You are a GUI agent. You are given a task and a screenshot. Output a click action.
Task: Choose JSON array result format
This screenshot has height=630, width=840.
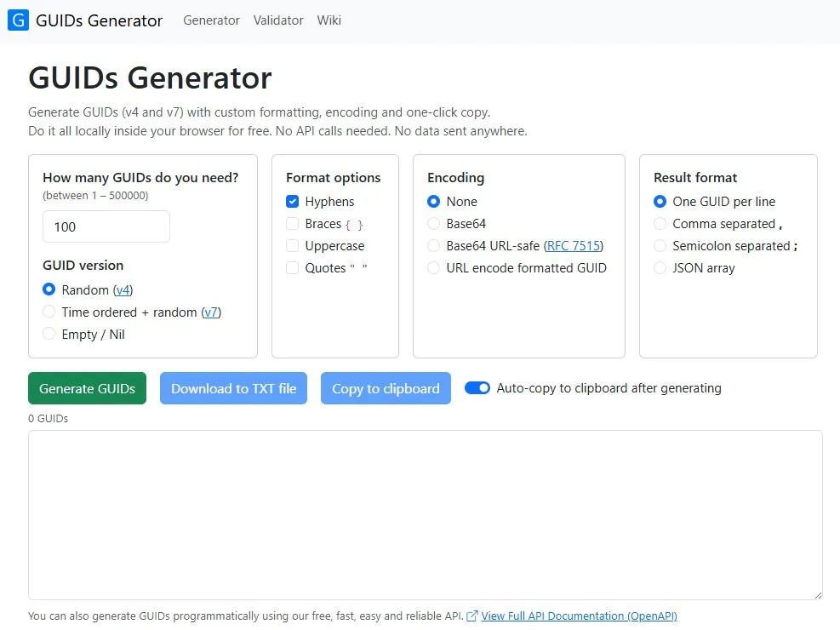click(660, 267)
